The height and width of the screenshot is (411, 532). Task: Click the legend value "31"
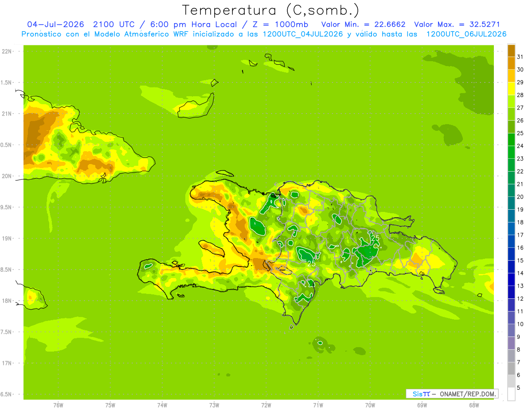pos(520,57)
